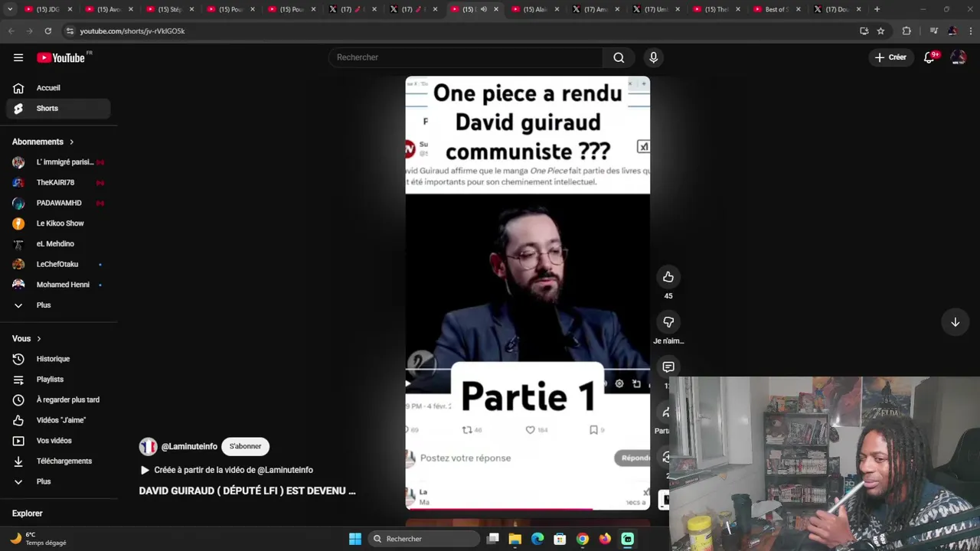The image size is (980, 551).
Task: Switch to the (15) Alai browser tab
Action: click(x=534, y=9)
